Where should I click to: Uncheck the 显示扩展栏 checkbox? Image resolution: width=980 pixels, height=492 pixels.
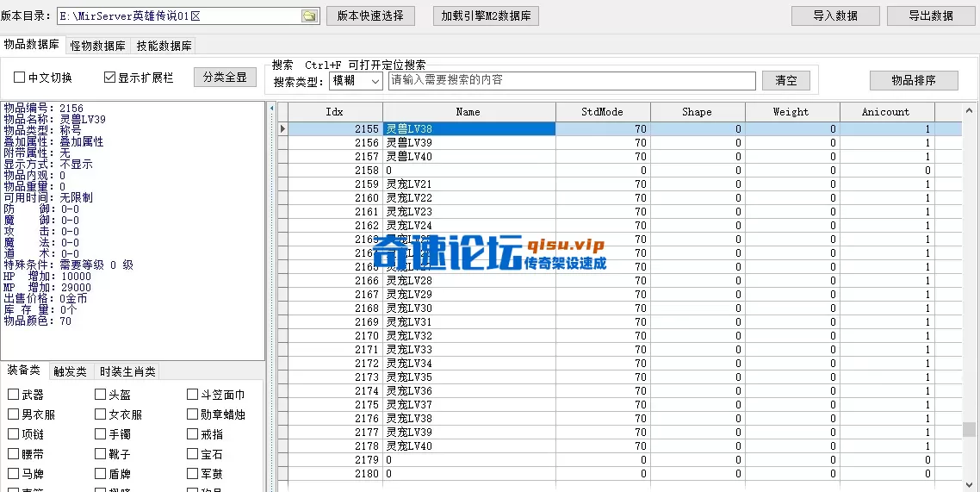(x=110, y=78)
